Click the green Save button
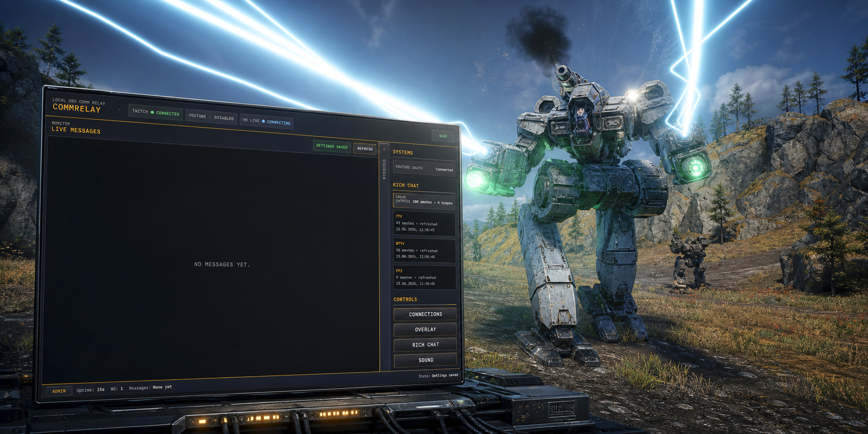 click(x=443, y=136)
